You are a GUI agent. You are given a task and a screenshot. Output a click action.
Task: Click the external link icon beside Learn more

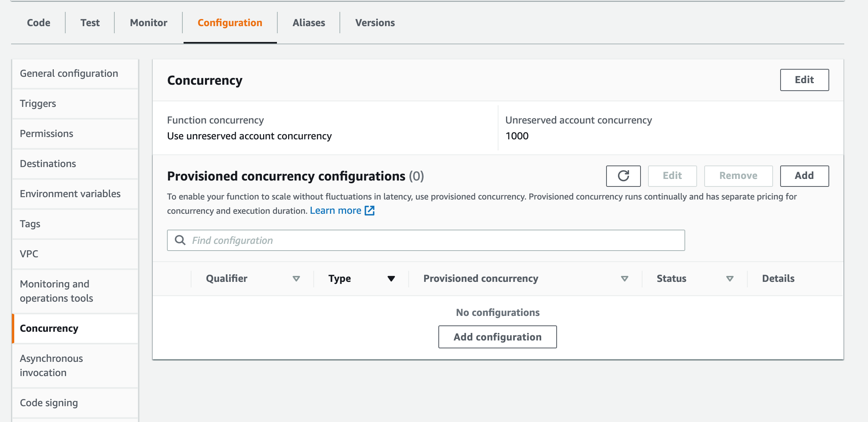click(370, 211)
